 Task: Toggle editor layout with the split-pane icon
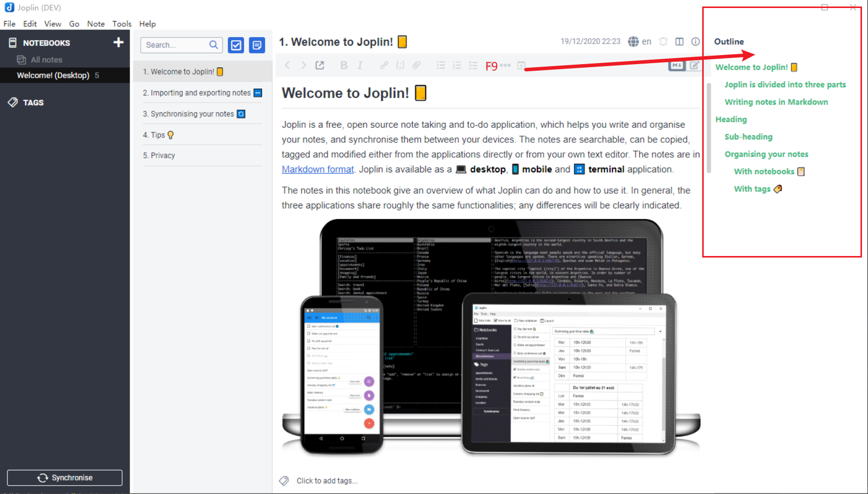tap(679, 42)
